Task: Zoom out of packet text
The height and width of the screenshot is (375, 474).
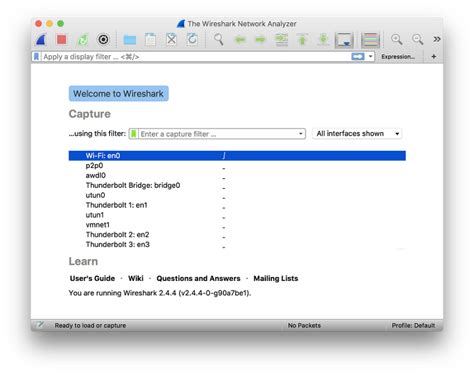Action: pos(418,40)
